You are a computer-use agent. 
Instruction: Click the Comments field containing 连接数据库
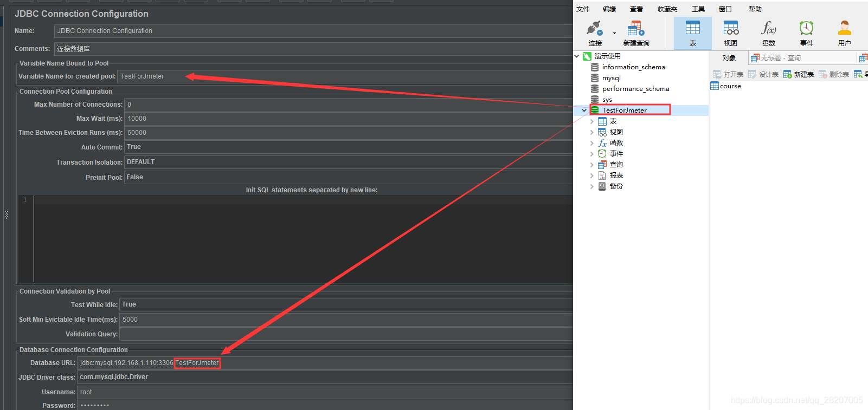point(313,49)
